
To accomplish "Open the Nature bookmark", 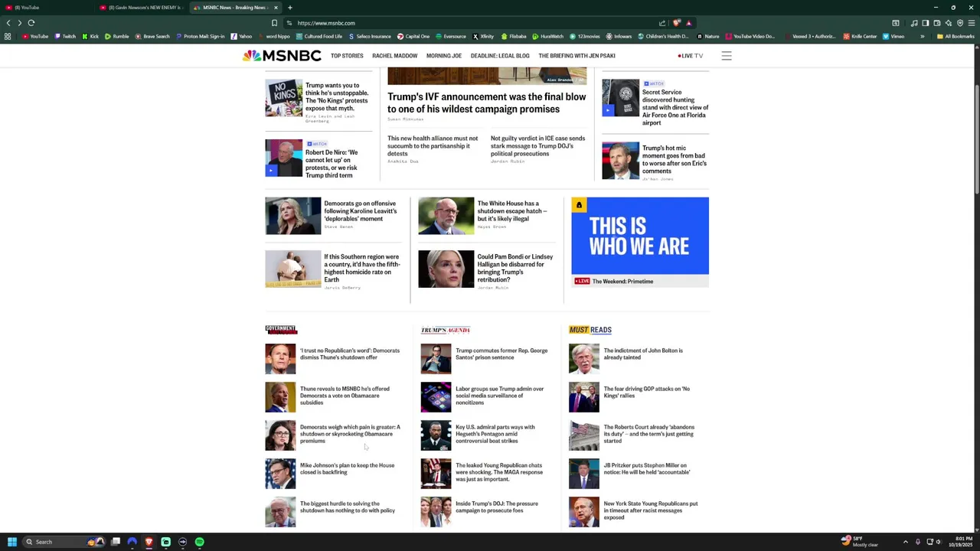I will click(708, 36).
